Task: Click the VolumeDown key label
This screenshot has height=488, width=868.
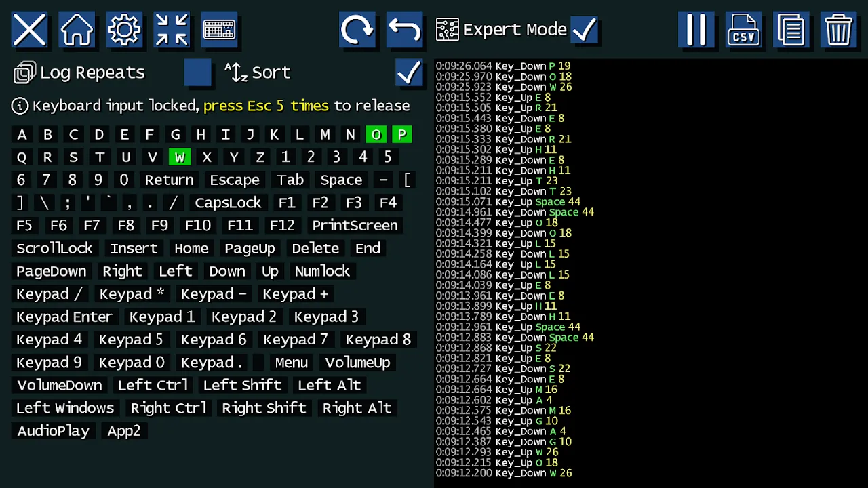Action: click(60, 385)
